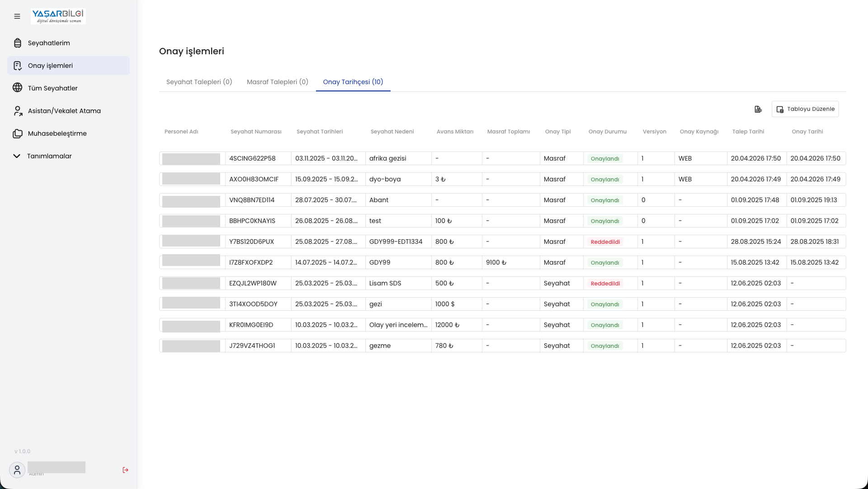The width and height of the screenshot is (868, 489).
Task: Select travel number BBHPC0KNAYIS
Action: click(x=252, y=221)
